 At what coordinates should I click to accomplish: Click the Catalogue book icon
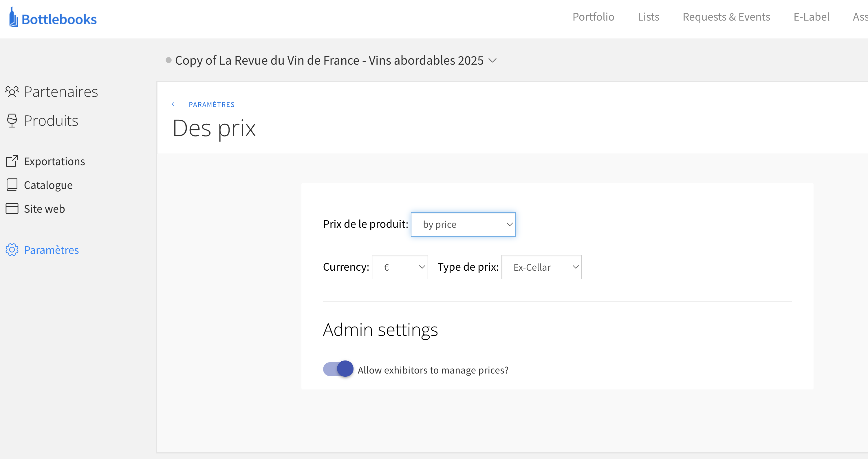click(x=12, y=185)
